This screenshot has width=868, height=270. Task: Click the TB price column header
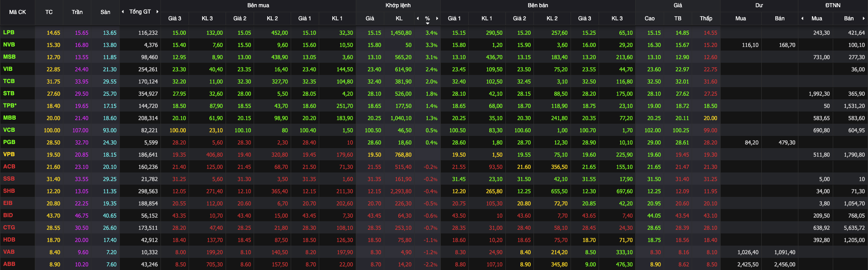click(x=678, y=19)
